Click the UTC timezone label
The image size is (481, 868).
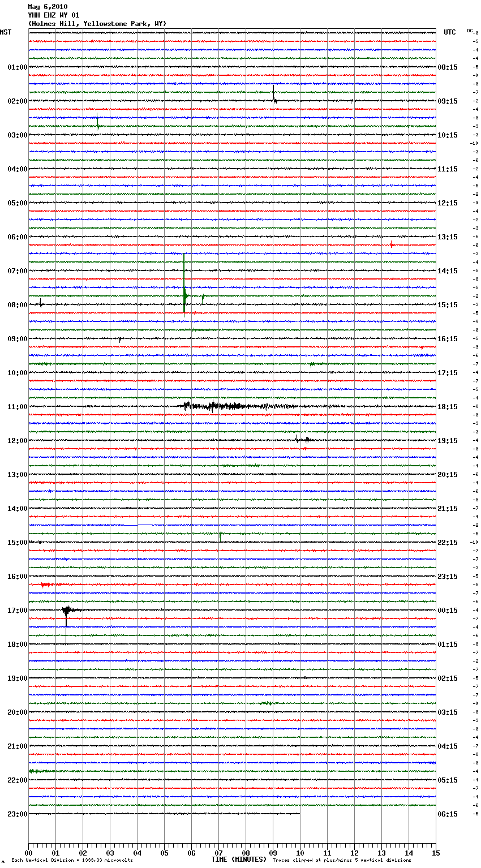point(449,32)
